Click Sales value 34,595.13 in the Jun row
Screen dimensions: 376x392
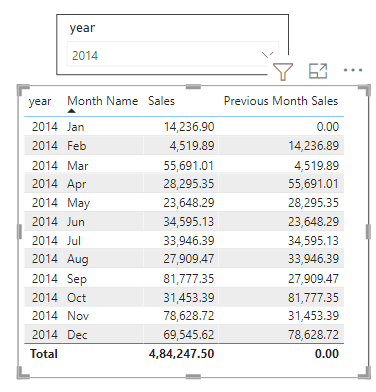pos(189,222)
